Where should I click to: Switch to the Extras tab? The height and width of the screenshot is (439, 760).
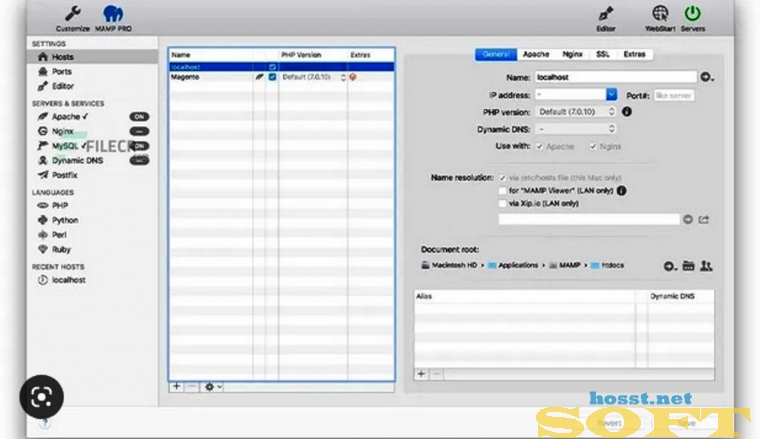point(634,54)
